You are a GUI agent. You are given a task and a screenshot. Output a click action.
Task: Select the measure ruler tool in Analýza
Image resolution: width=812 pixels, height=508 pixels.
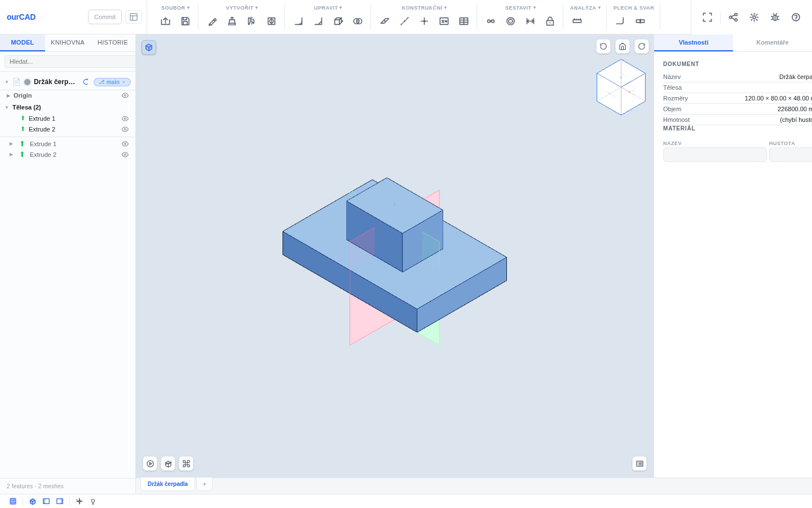577,21
